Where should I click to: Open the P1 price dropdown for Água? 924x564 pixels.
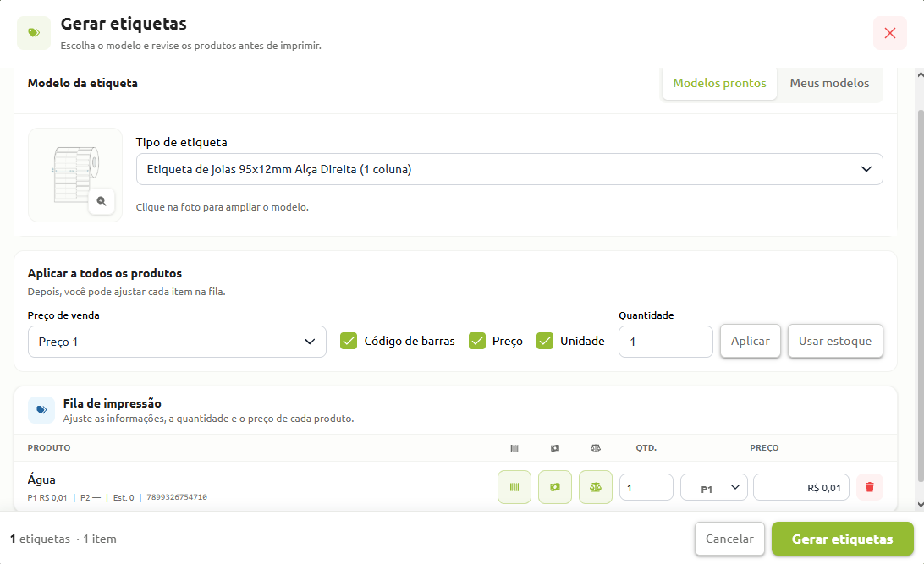714,487
